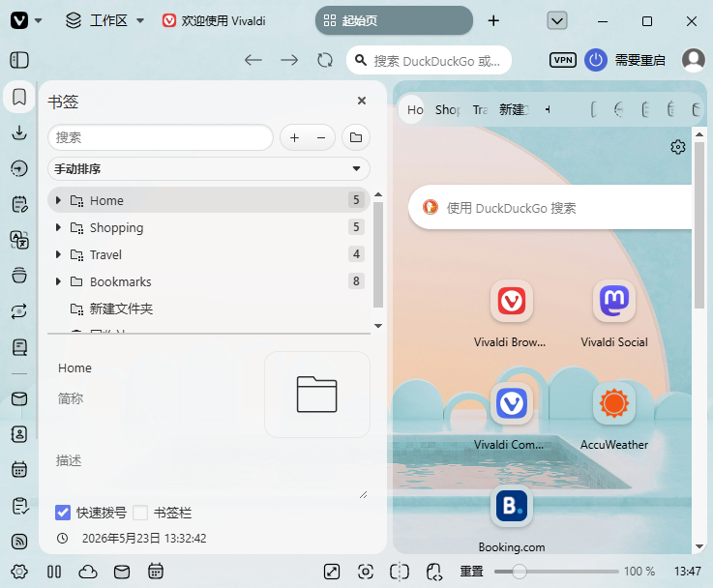
Task: Expand the Home bookmark folder arrow
Action: click(58, 200)
